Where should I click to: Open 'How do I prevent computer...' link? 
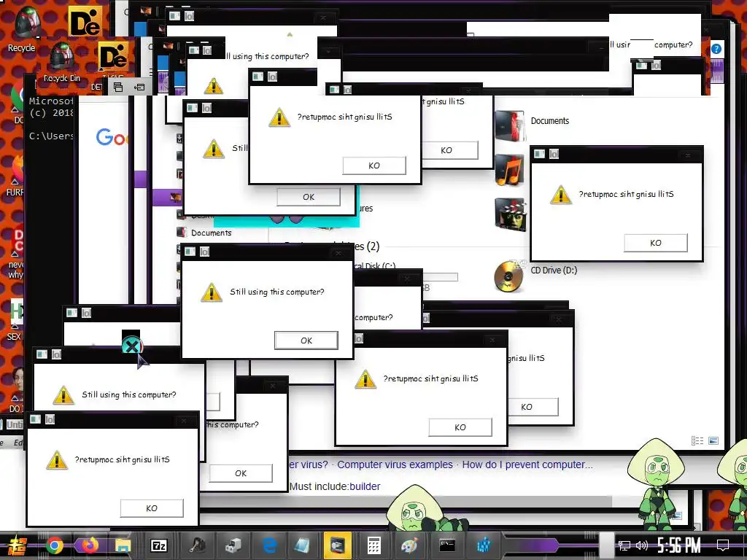point(527,464)
